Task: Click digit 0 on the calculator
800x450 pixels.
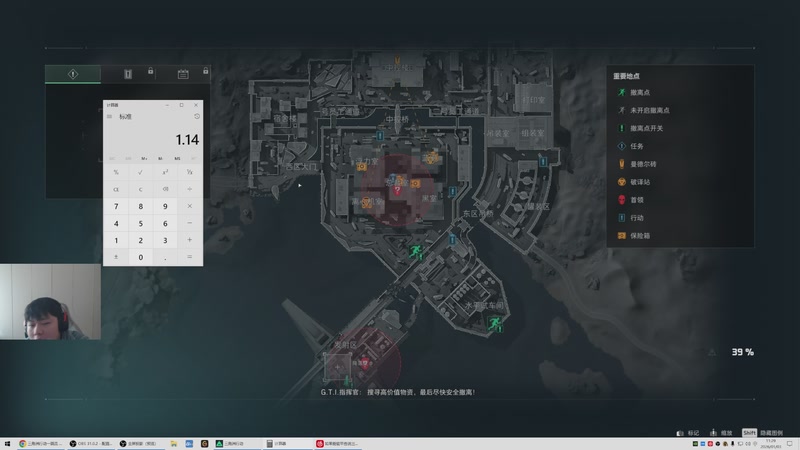Action: click(140, 257)
